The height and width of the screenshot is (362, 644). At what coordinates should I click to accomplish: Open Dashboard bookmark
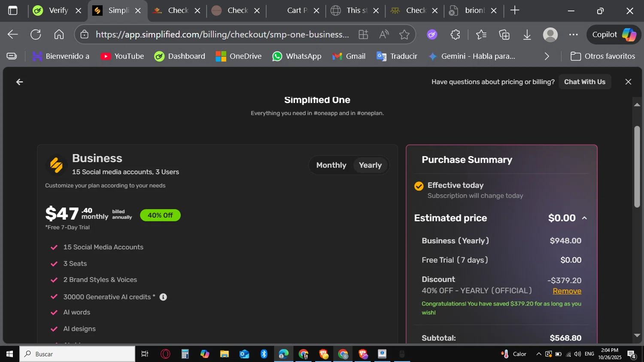(180, 56)
